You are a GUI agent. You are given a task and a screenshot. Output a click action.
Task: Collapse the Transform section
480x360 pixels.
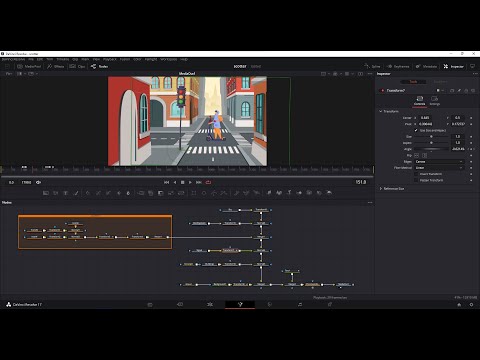tap(381, 111)
